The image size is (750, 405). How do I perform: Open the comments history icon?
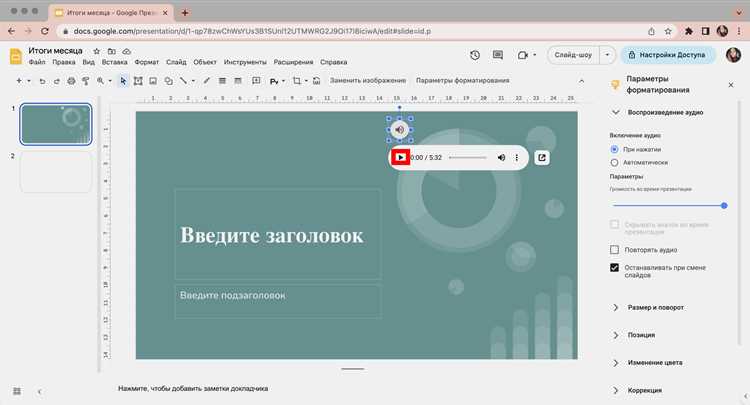click(497, 55)
